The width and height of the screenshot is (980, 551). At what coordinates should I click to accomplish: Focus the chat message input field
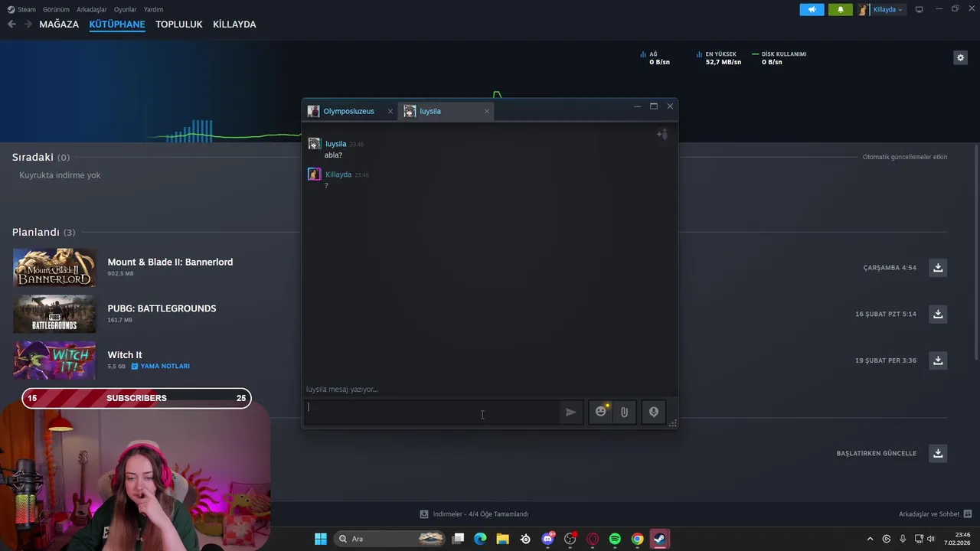coord(433,412)
